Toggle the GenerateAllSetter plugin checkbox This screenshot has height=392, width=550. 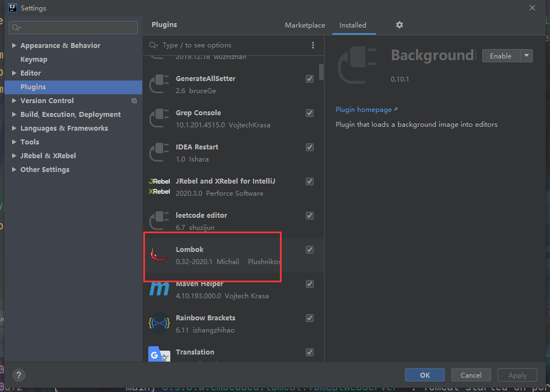(310, 79)
